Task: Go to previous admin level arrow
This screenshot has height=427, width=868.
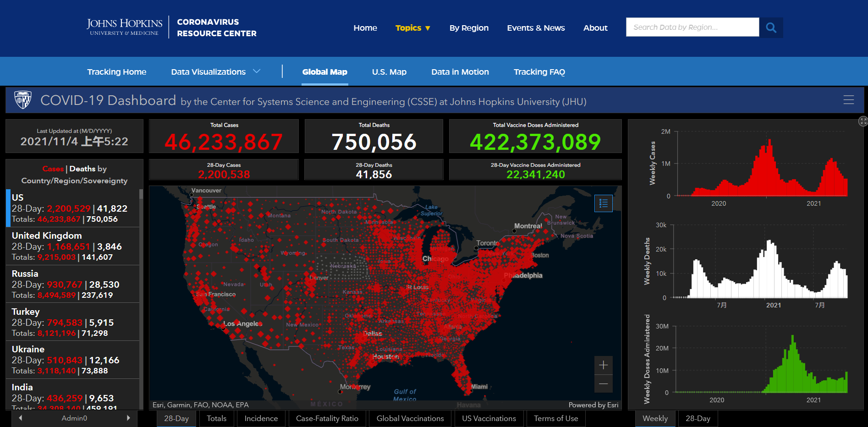Action: coord(20,418)
